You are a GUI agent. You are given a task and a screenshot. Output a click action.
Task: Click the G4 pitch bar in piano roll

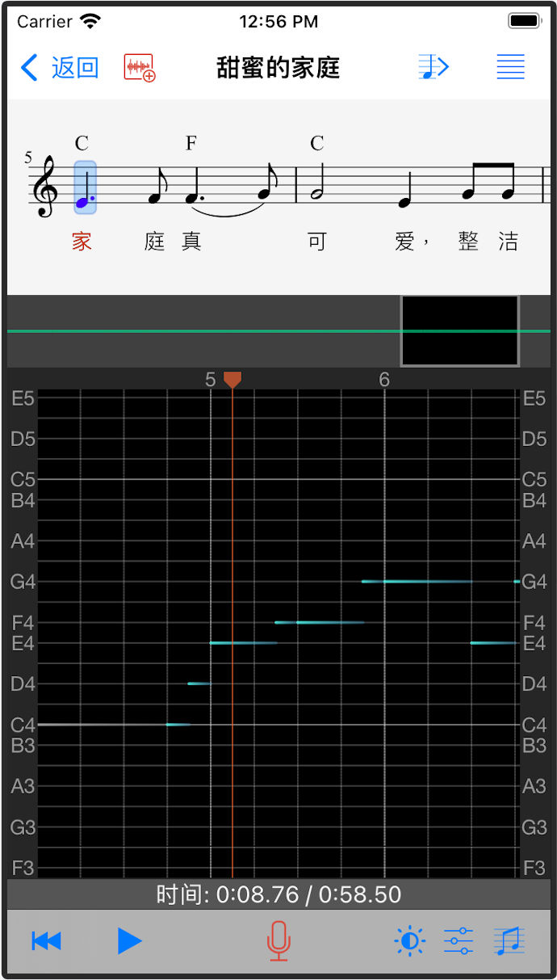(416, 582)
